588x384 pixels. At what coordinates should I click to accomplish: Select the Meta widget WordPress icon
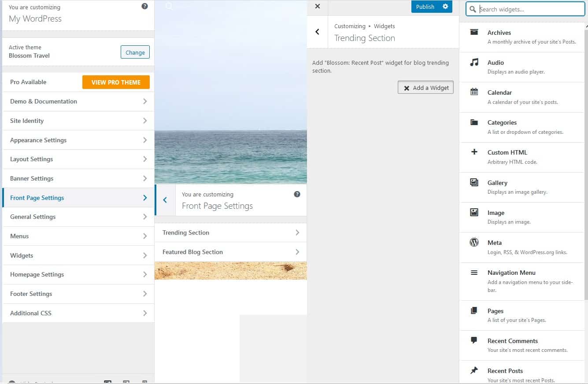pos(474,242)
